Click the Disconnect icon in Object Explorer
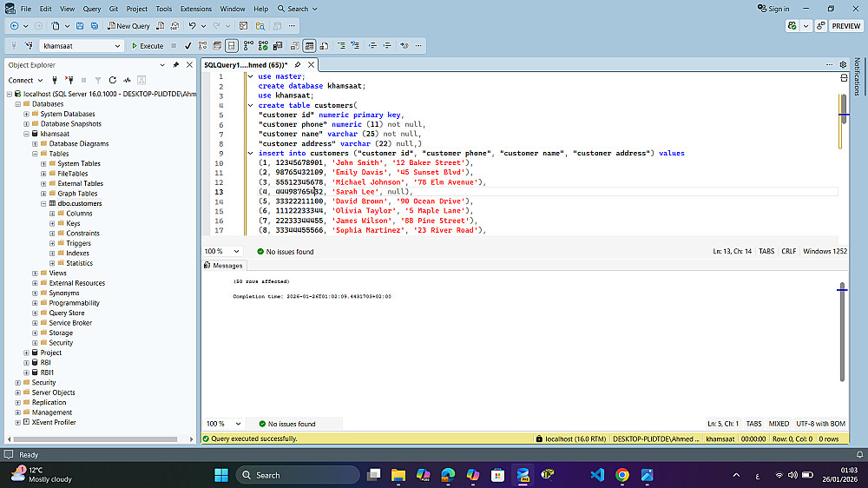This screenshot has width=868, height=488. point(70,80)
